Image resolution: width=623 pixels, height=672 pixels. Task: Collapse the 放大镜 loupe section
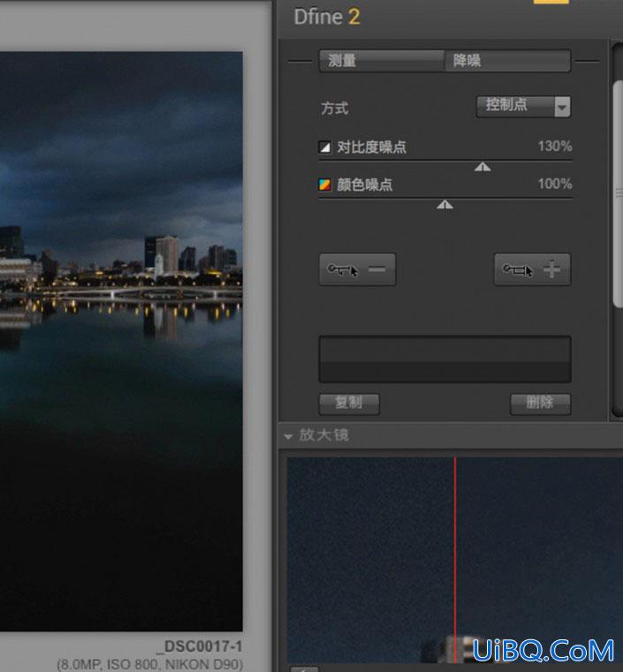click(288, 436)
